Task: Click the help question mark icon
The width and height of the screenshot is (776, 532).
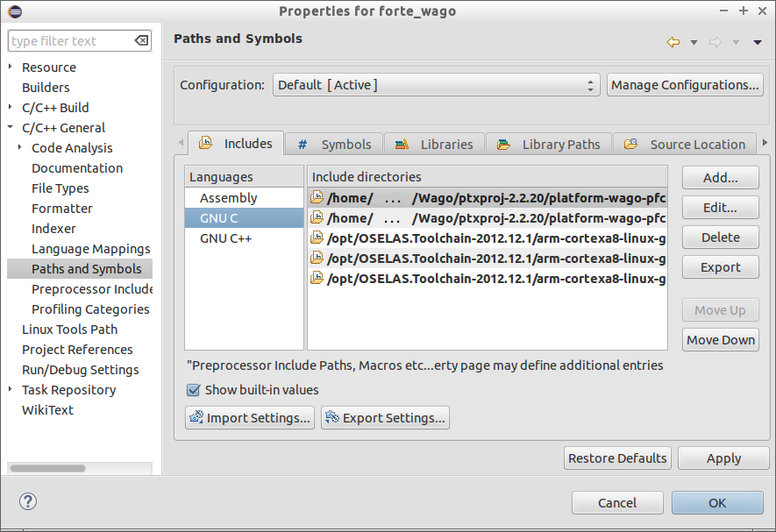Action: tap(28, 501)
